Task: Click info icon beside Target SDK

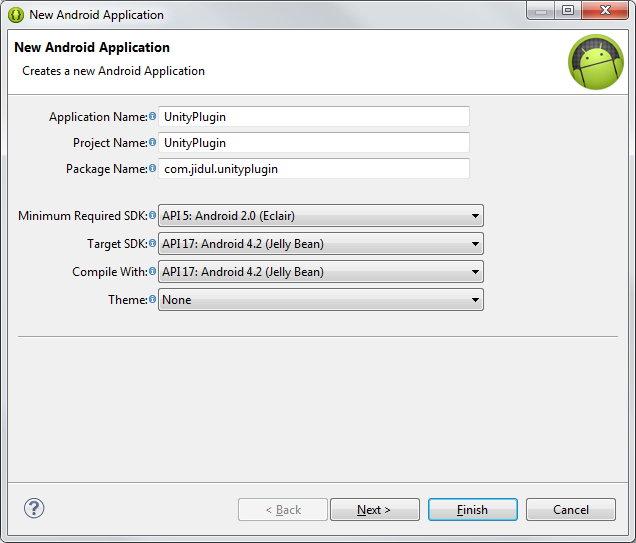Action: pos(153,243)
